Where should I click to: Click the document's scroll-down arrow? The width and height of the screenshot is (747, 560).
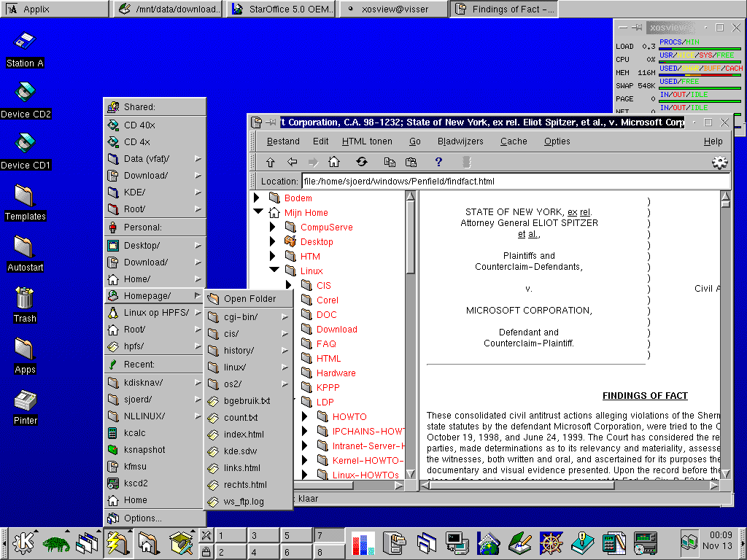726,474
